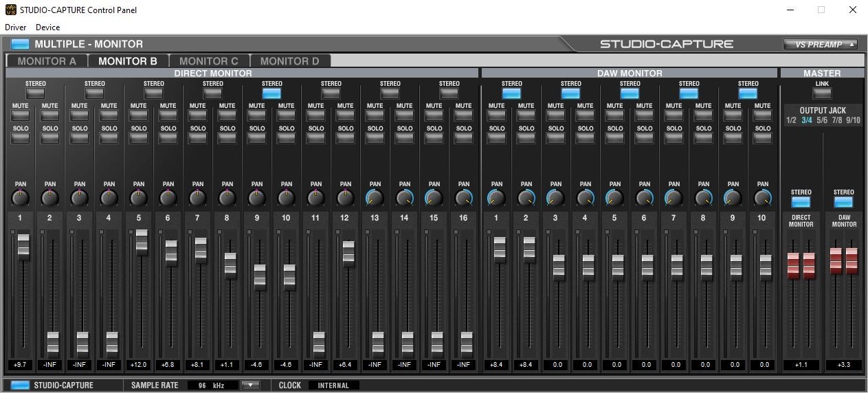Click the blue STUDIO-CAPTURE device indicator
The height and width of the screenshot is (393, 868).
21,385
